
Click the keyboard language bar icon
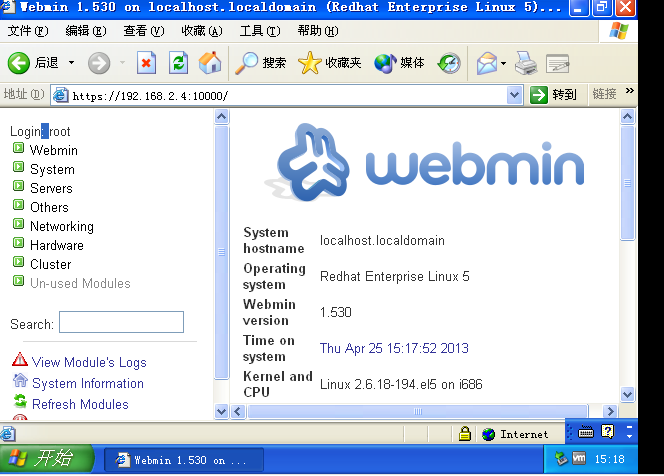(586, 432)
